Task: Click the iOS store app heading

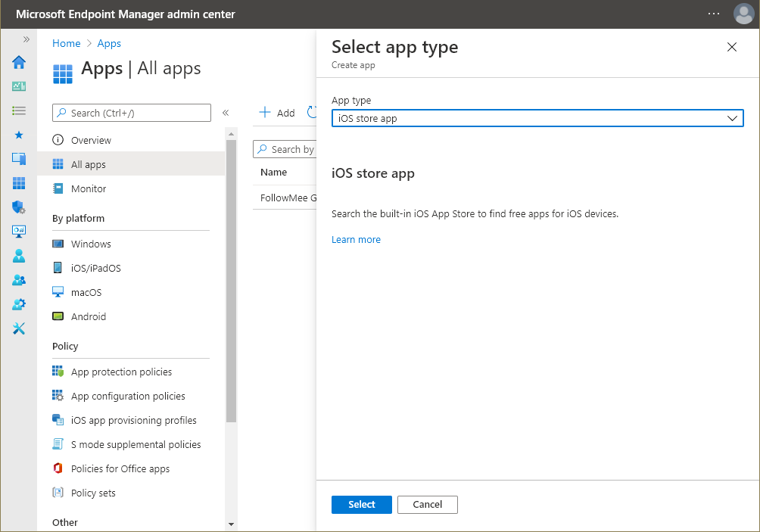Action: click(x=373, y=173)
